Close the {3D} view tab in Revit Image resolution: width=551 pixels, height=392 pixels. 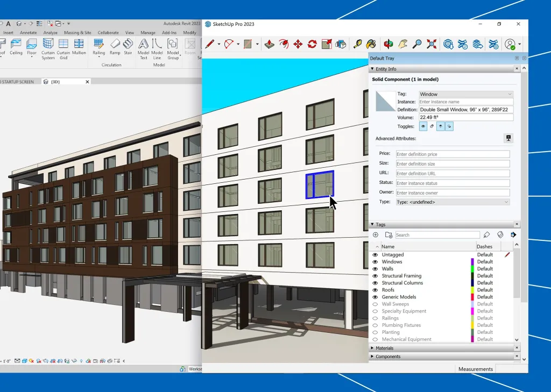pyautogui.click(x=87, y=82)
